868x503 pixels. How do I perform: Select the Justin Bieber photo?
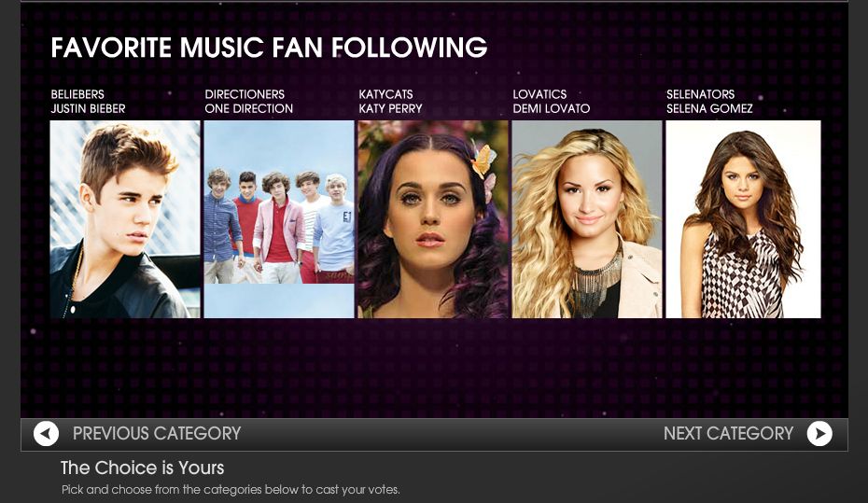(125, 219)
